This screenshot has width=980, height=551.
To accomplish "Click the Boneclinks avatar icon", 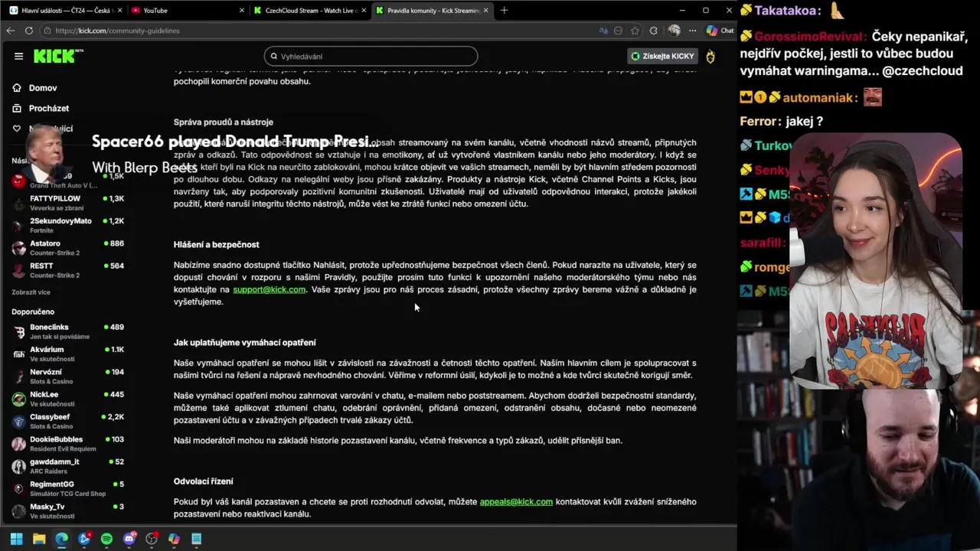I will click(19, 332).
